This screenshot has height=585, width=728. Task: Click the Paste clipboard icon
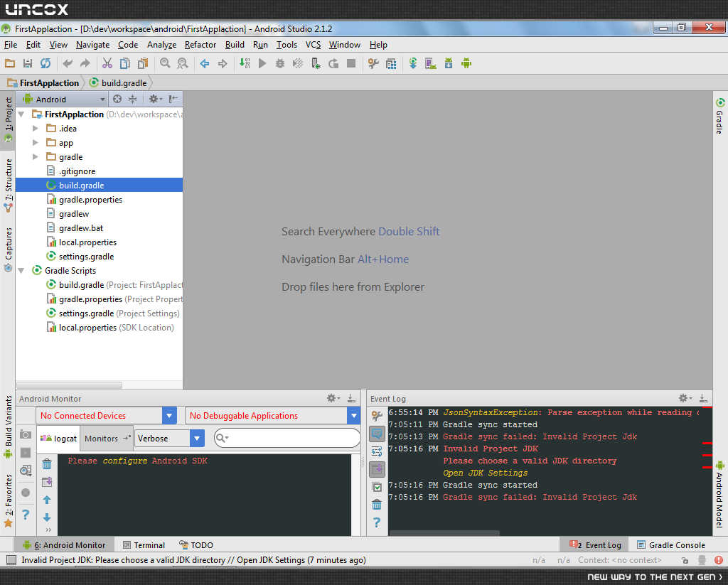click(x=143, y=63)
